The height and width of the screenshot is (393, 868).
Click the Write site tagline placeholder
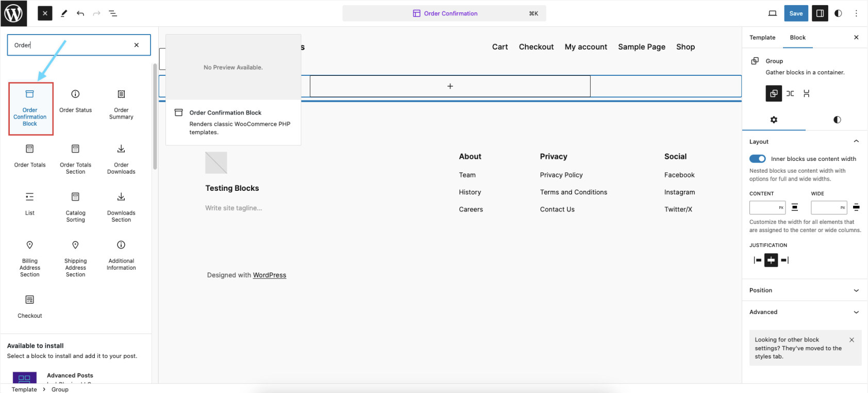click(233, 208)
